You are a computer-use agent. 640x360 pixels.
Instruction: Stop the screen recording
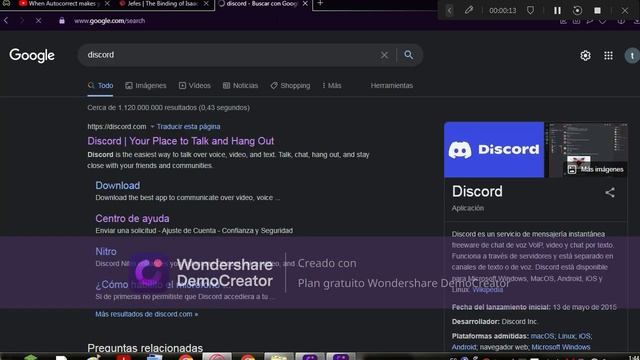(597, 10)
